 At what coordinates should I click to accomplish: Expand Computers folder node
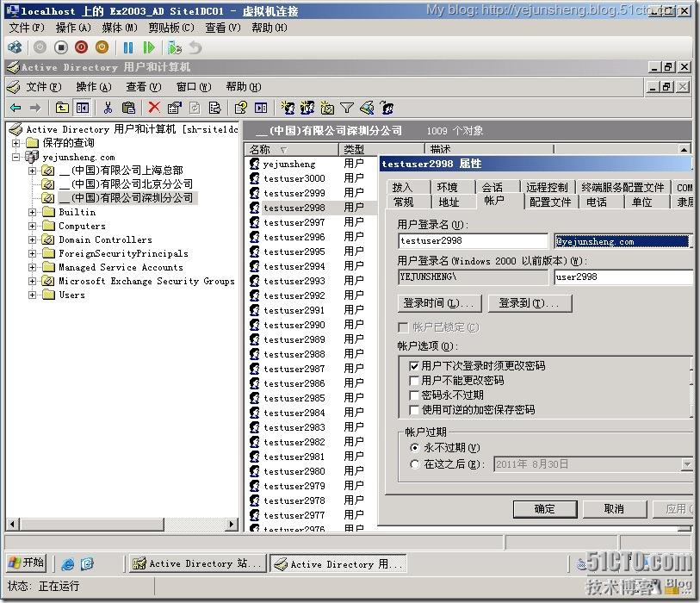[32, 226]
